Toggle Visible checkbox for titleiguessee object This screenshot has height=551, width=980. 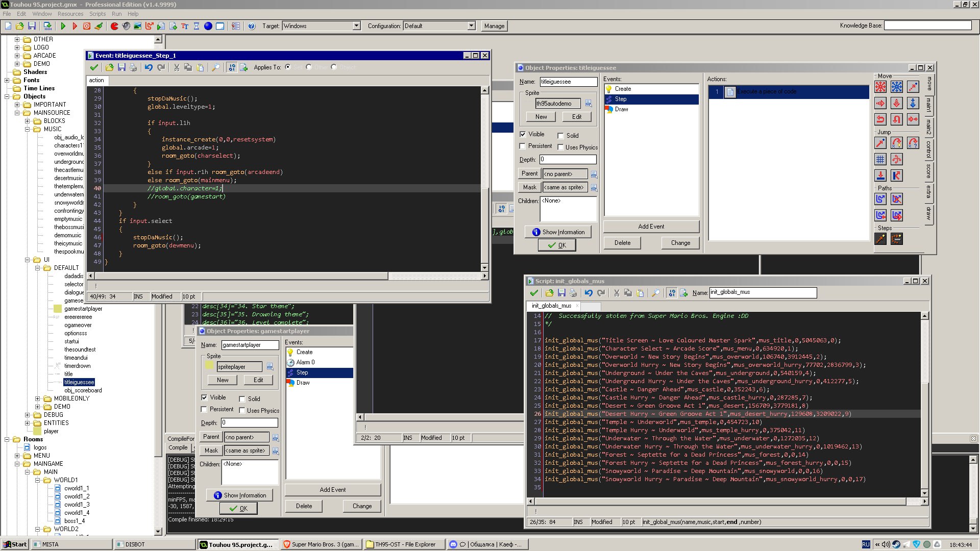[x=523, y=134]
